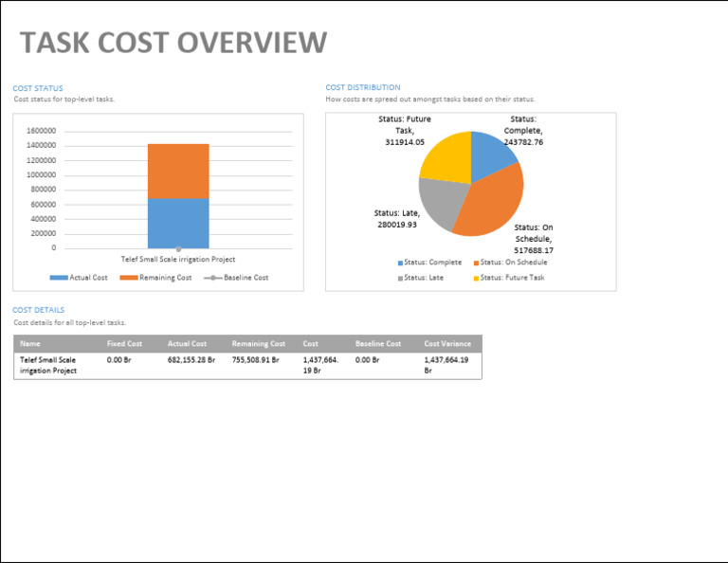Image resolution: width=728 pixels, height=563 pixels.
Task: Select the gray Late pie slice
Action: [x=443, y=203]
